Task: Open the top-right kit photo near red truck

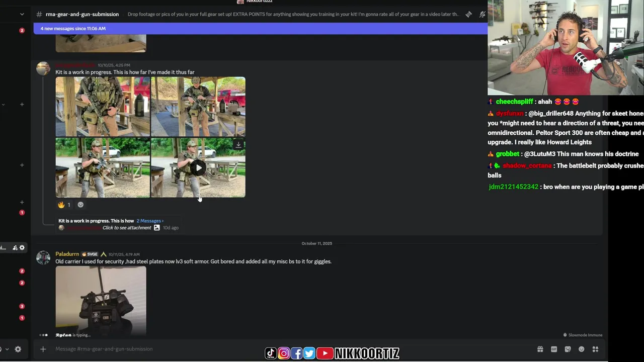Action: (198, 107)
